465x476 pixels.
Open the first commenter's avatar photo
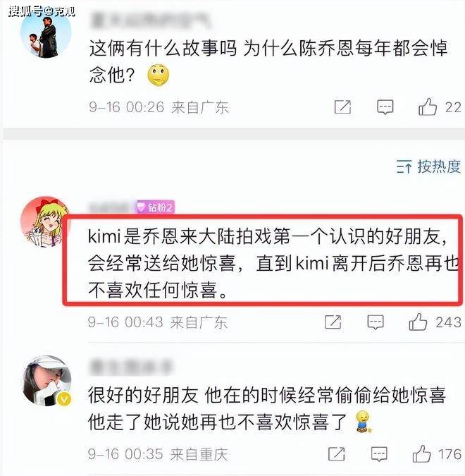46,32
